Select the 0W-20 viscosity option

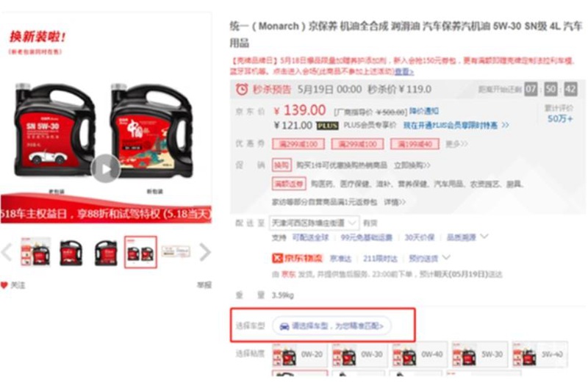pyautogui.click(x=299, y=354)
